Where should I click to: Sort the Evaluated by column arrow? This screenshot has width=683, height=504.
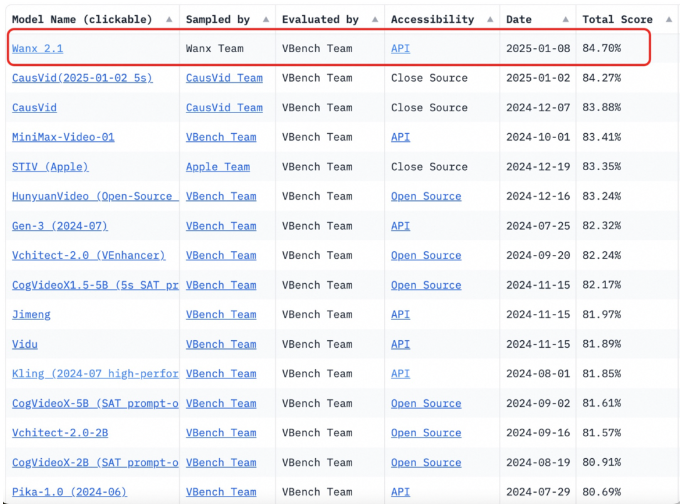point(373,20)
